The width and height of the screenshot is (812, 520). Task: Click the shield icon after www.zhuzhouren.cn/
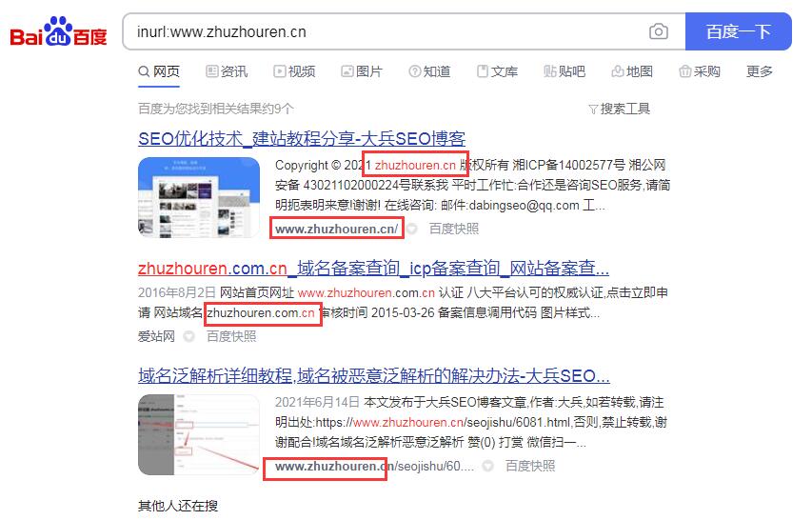[412, 229]
